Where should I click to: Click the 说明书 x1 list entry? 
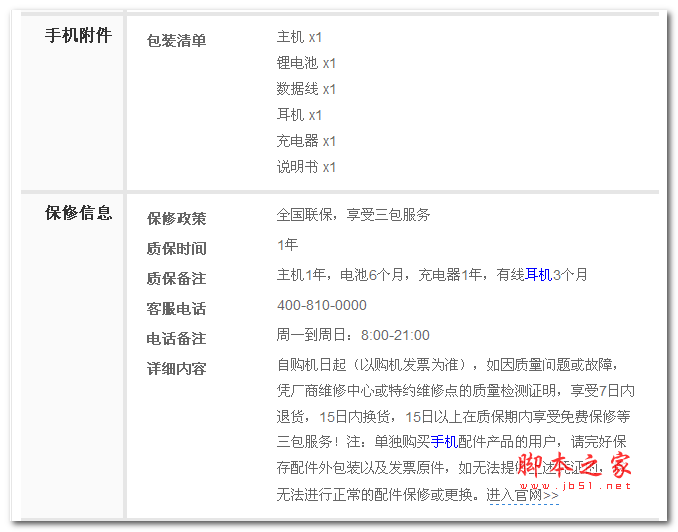coord(306,167)
